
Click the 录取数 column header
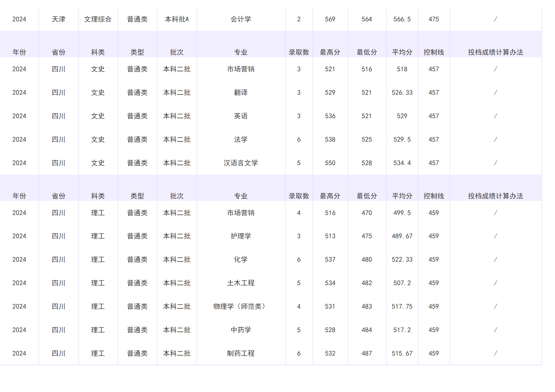299,52
